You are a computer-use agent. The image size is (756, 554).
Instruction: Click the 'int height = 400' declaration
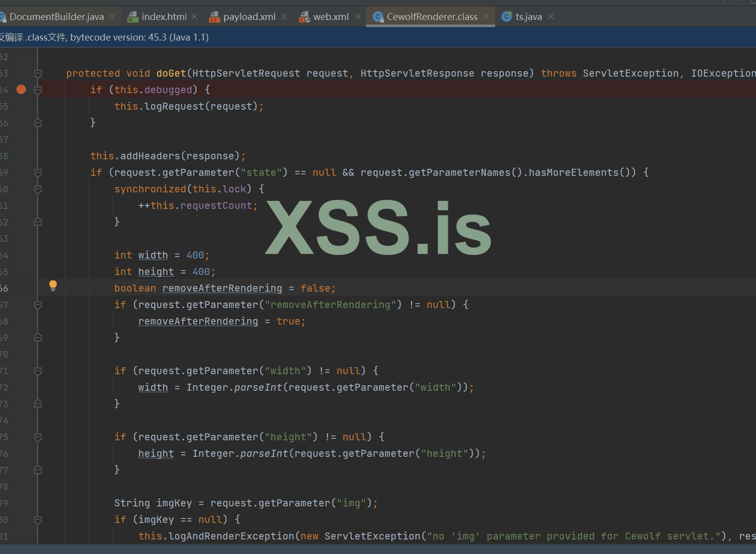[x=165, y=272]
